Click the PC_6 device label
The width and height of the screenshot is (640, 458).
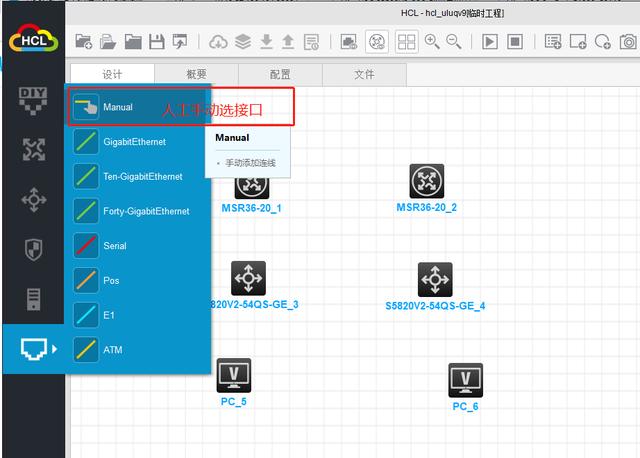(465, 406)
